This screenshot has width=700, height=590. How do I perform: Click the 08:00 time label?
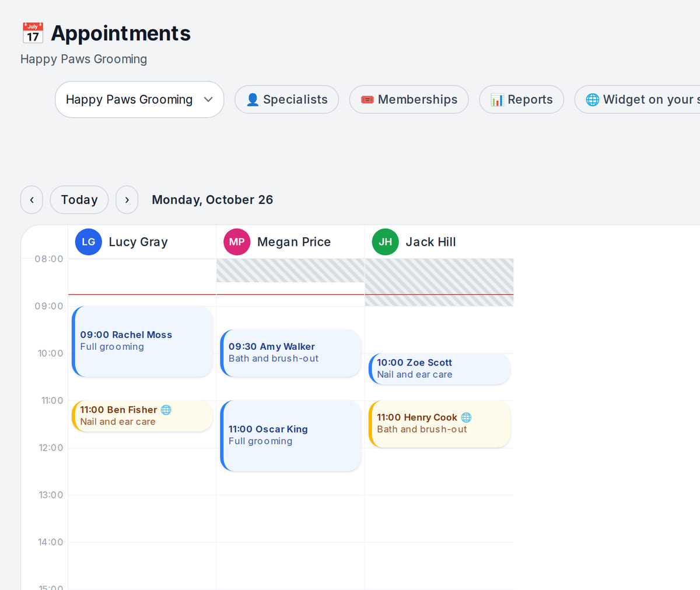pos(49,259)
